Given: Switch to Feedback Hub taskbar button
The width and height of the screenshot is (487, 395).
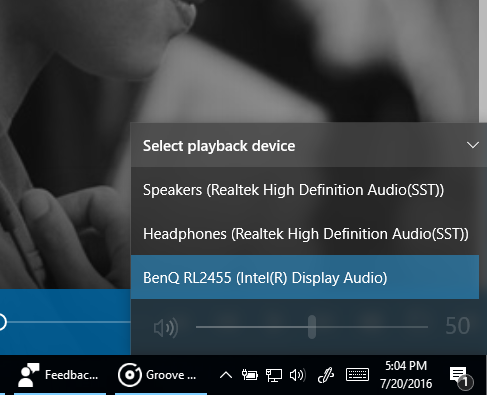Looking at the screenshot, I should (x=60, y=375).
